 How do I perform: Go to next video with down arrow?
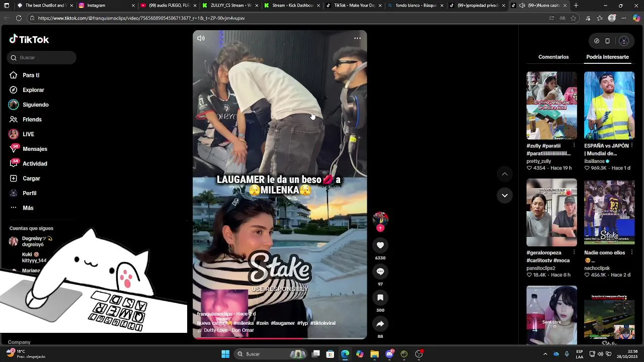(505, 196)
